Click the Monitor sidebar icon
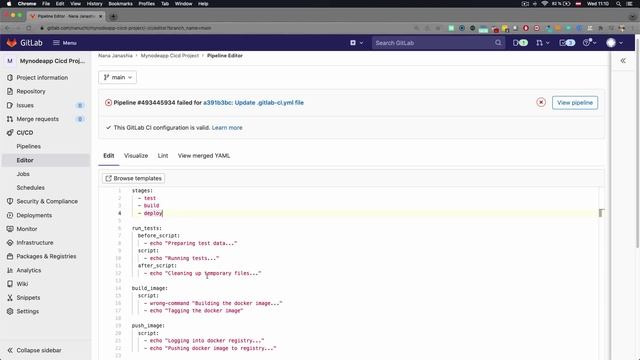This screenshot has width=640, height=360. pos(10,229)
